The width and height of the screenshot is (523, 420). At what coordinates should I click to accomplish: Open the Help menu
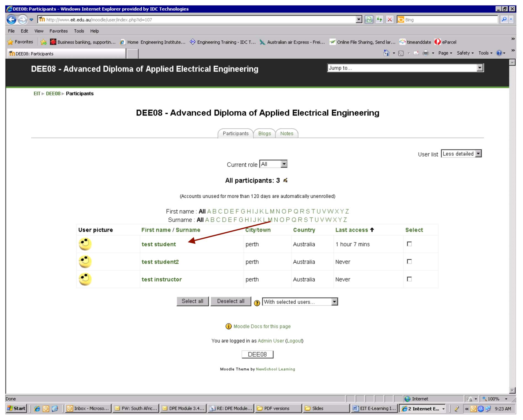click(94, 31)
